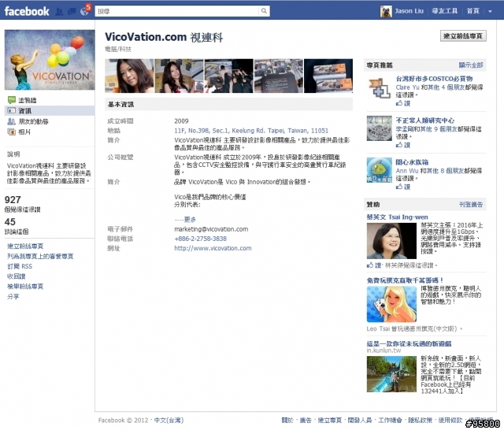Open the poker game ad title

(x=405, y=280)
